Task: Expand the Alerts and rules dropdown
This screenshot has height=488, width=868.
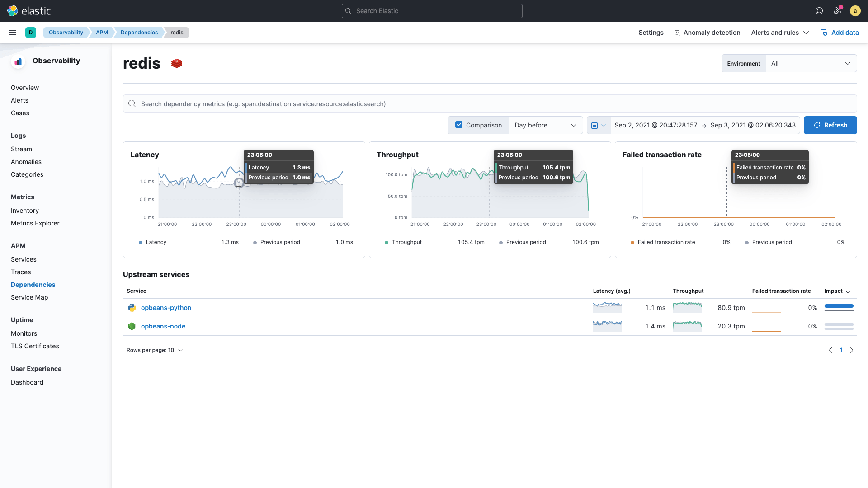Action: (780, 32)
